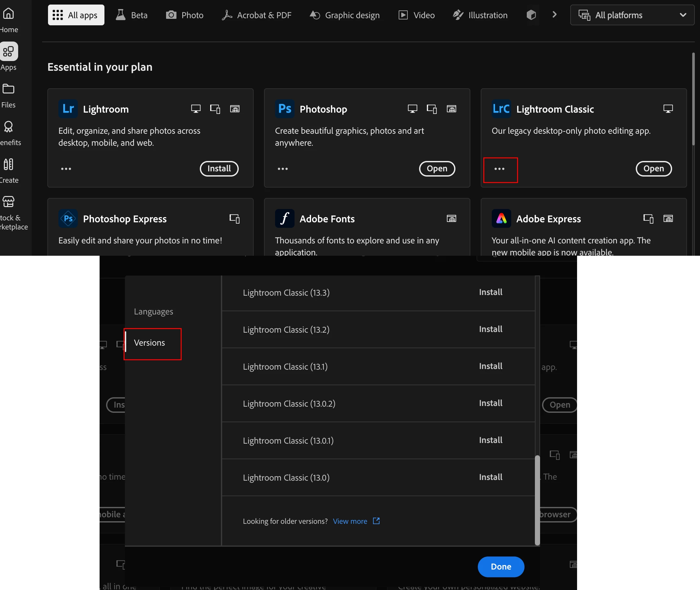The image size is (700, 590).
Task: Open Stock & Marketplace in the sidebar
Action: click(9, 202)
